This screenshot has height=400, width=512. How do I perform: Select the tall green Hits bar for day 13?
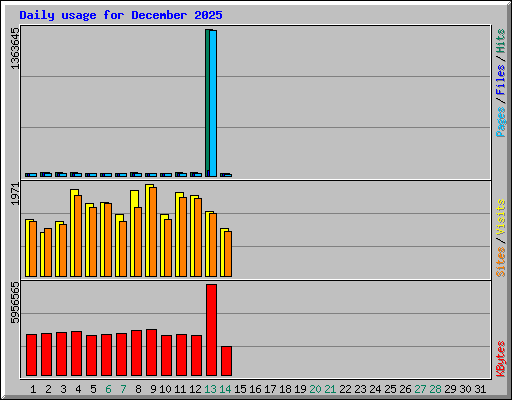207,103
